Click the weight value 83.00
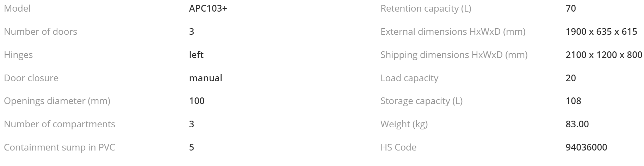This screenshot has width=644, height=166. [x=577, y=124]
